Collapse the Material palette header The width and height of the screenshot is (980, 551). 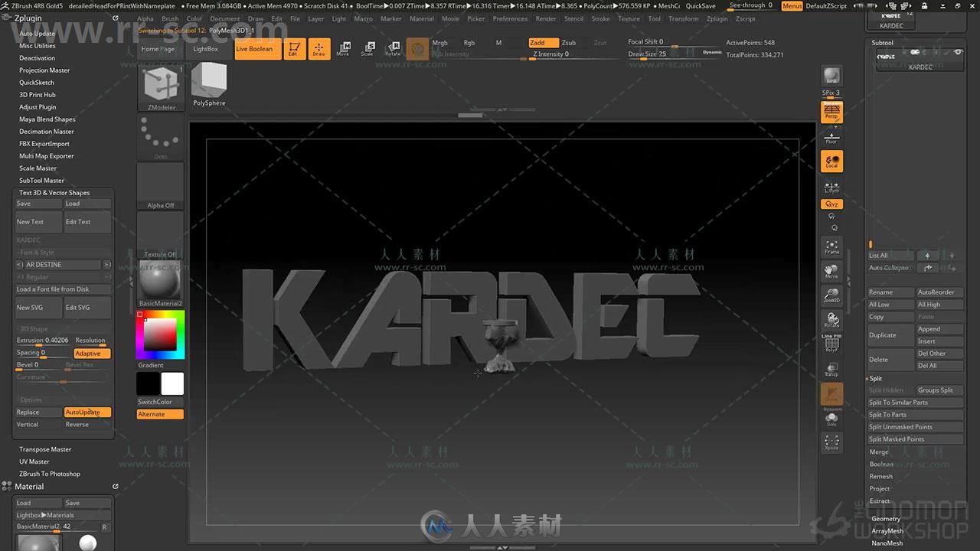[29, 487]
